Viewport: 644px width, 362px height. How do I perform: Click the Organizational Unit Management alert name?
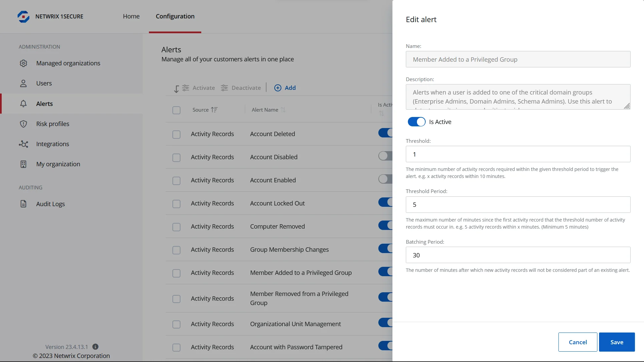tap(296, 324)
